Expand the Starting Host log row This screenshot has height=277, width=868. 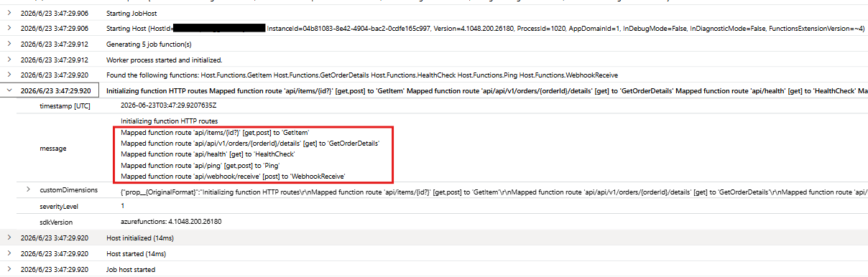click(x=9, y=28)
